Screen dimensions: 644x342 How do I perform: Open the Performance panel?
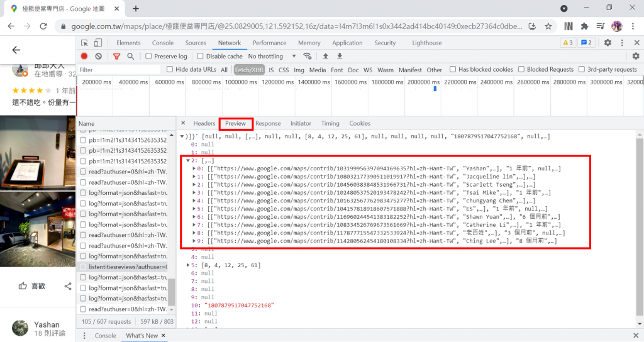click(x=269, y=43)
